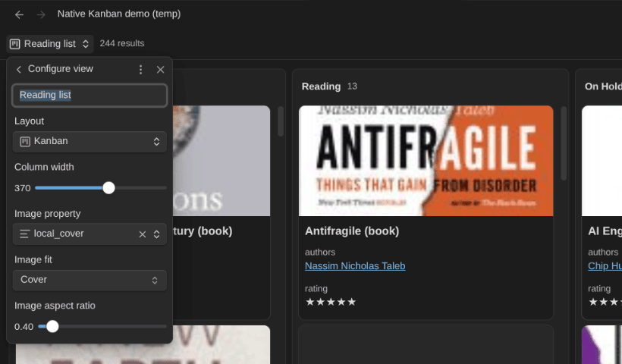Clear the local_cover image property

coord(143,234)
